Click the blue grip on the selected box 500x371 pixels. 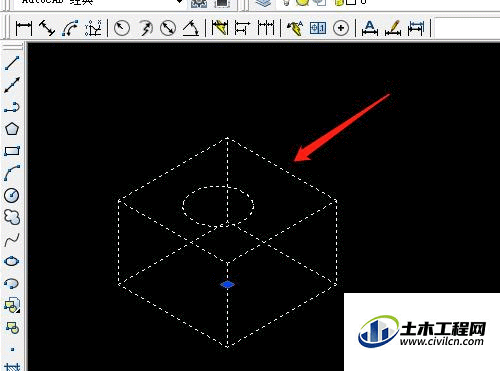pos(227,284)
